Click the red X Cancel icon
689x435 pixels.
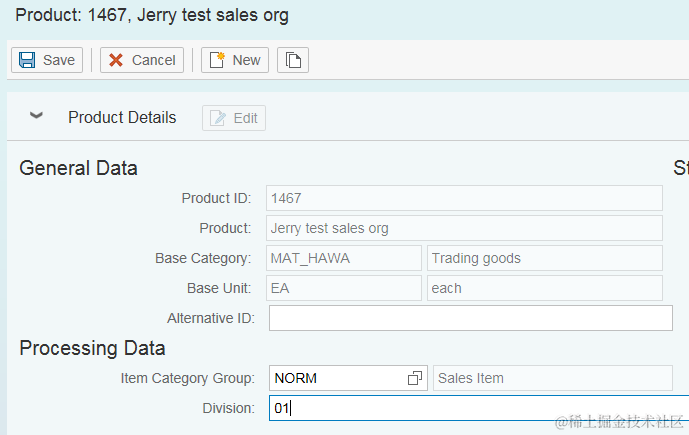coord(117,60)
